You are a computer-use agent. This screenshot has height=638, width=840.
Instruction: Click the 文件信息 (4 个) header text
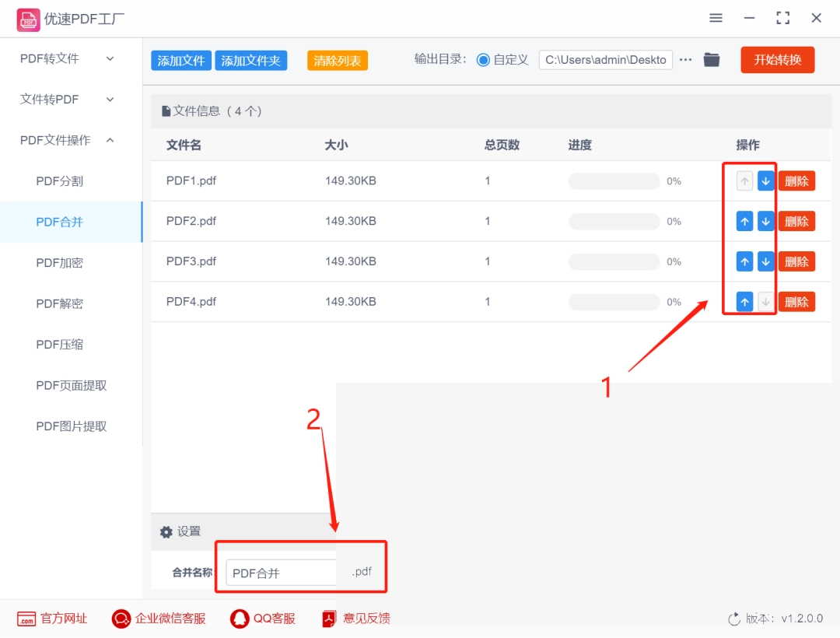pos(217,111)
